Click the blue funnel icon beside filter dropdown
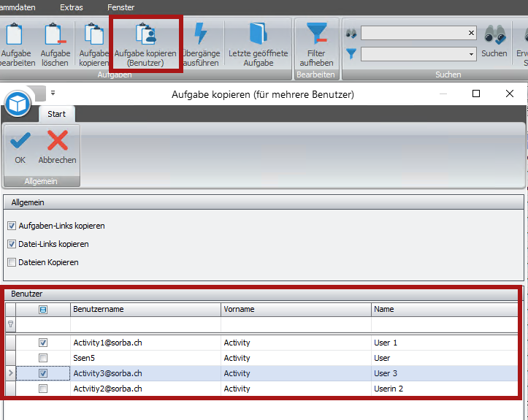 click(351, 54)
